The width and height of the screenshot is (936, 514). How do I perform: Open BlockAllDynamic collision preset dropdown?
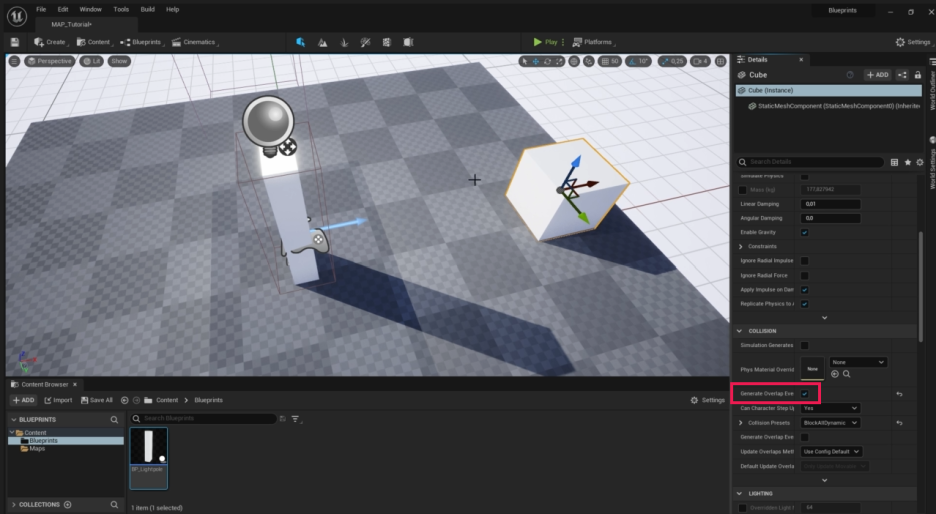pyautogui.click(x=830, y=423)
